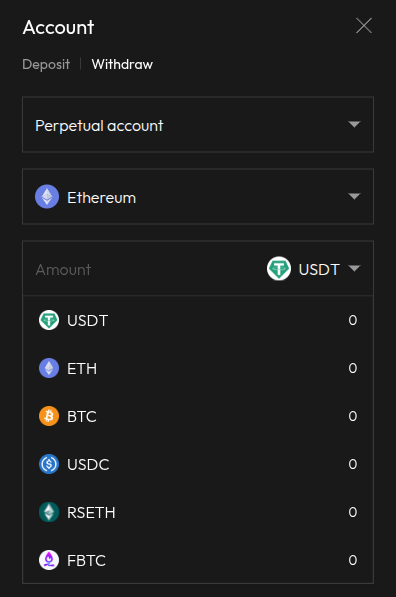Pick the BTC label in token list
396x597 pixels.
tap(82, 416)
